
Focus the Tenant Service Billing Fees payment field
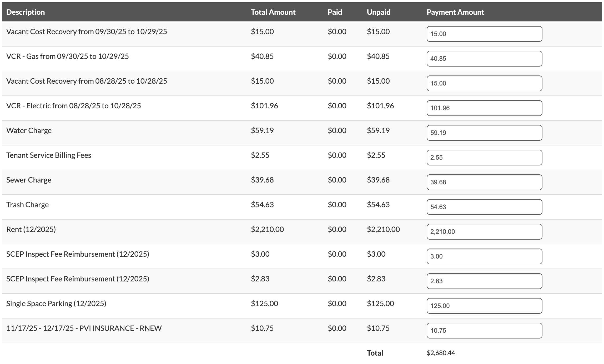click(x=484, y=158)
